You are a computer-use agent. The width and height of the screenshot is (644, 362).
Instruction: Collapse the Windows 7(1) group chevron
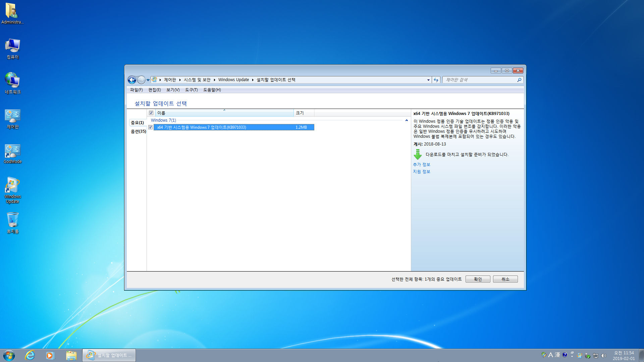(407, 120)
